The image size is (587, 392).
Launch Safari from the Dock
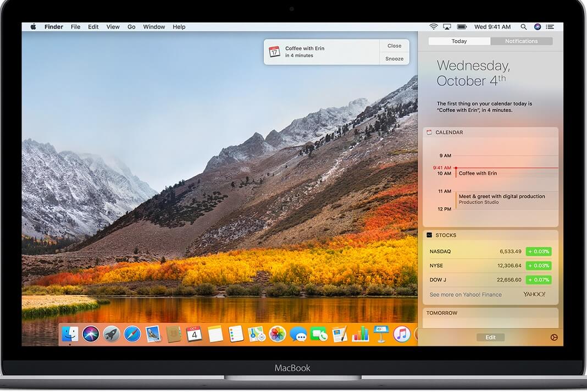coord(132,334)
